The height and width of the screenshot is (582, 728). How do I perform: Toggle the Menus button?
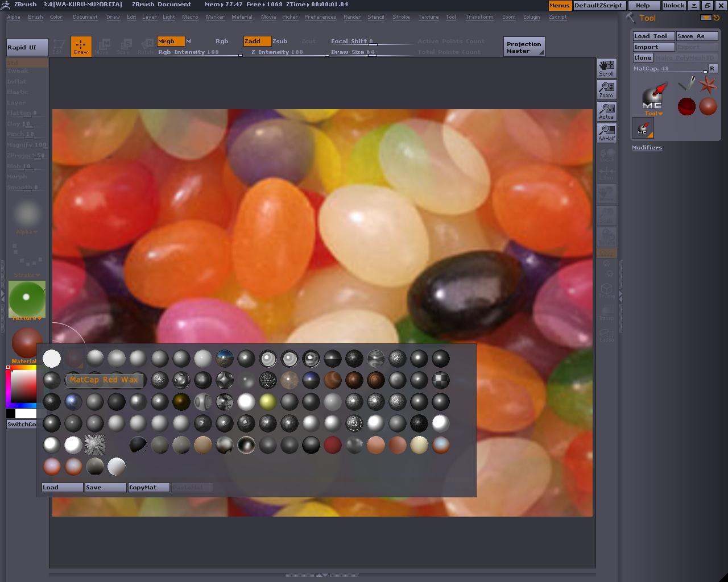[559, 6]
